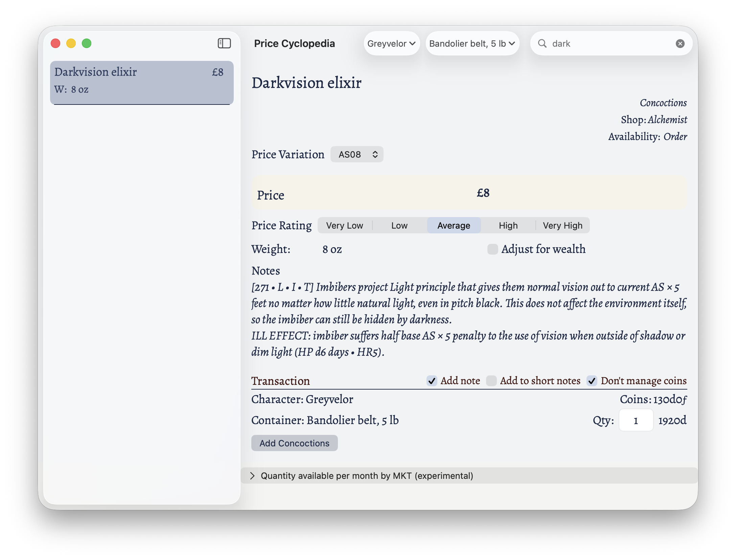Open the AS08 Price Variation popup
The image size is (736, 560).
[x=357, y=155]
